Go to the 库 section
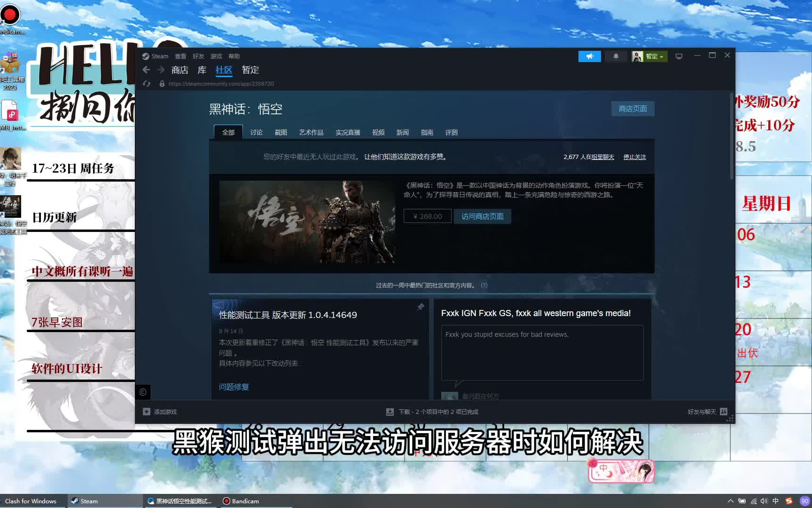Screen dimensions: 812x508 point(202,70)
